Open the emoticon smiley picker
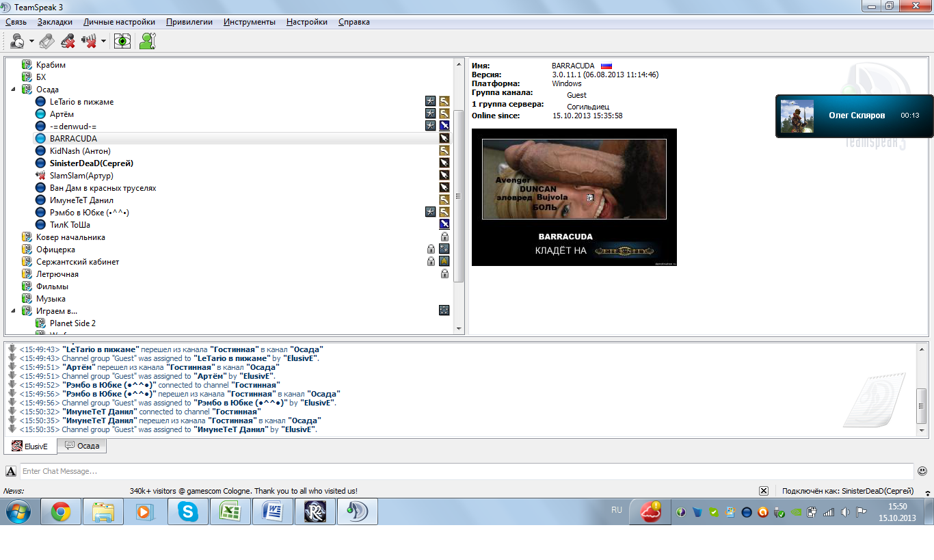Viewport: 934px width, 560px height. 922,471
